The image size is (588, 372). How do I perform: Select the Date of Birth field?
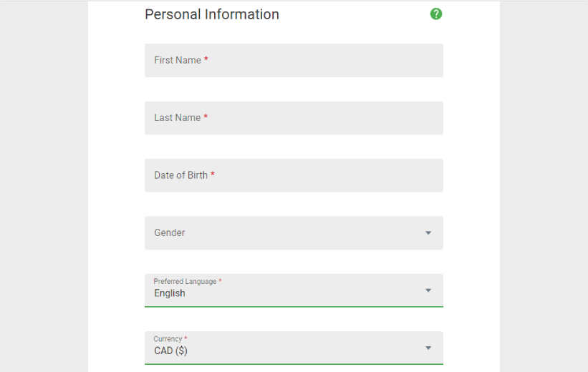[294, 175]
